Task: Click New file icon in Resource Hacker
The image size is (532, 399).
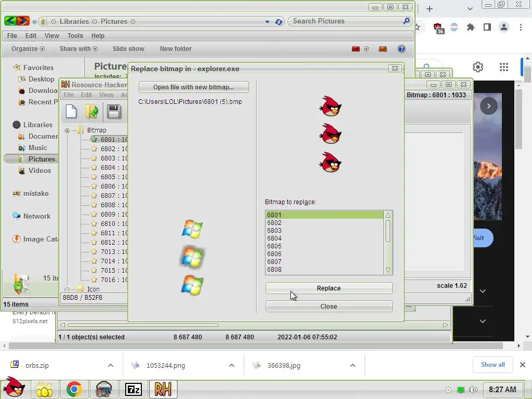Action: point(71,112)
